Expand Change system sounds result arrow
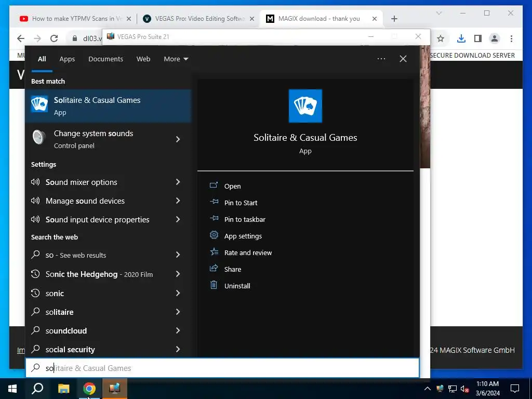 tap(178, 139)
